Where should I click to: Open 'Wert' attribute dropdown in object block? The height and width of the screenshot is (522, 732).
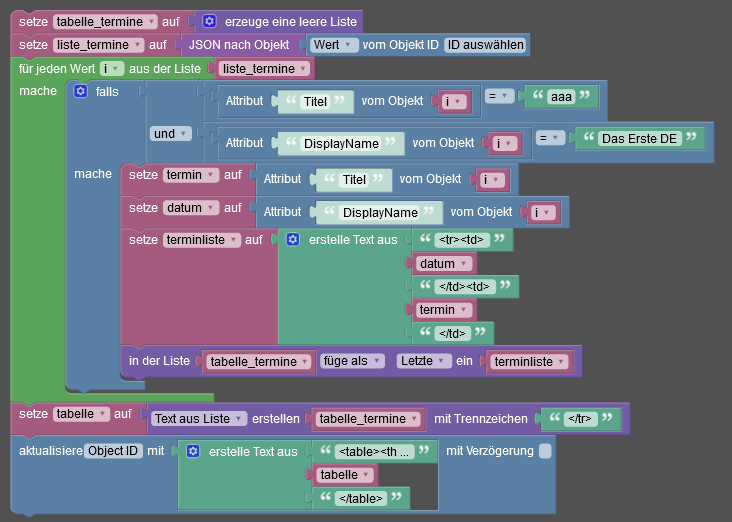coord(334,45)
